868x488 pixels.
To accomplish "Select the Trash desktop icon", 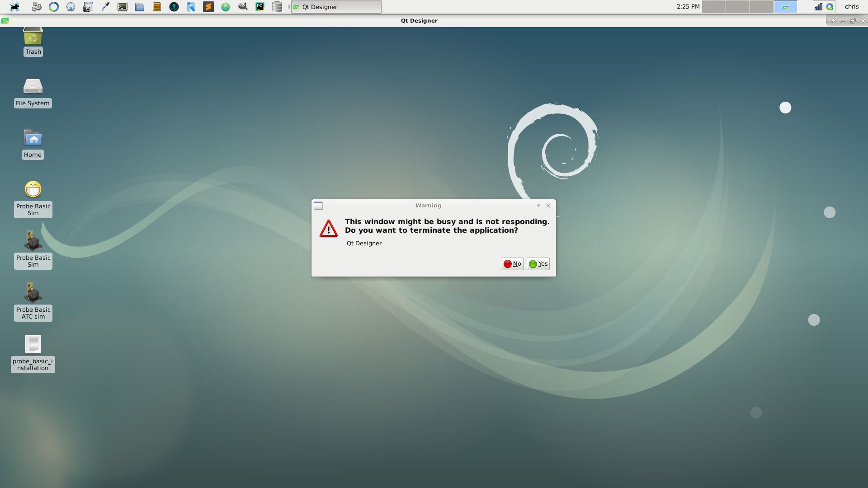I will [33, 42].
